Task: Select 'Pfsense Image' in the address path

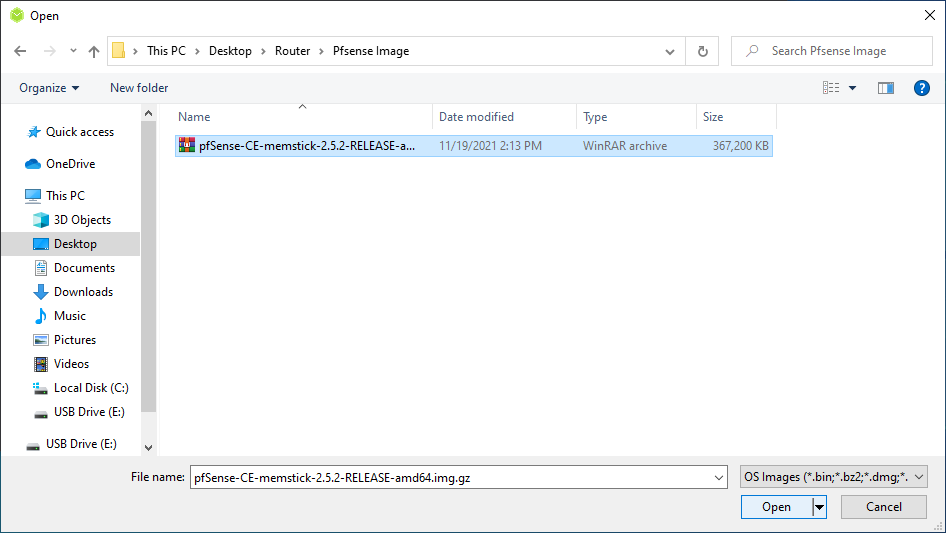Action: click(371, 51)
